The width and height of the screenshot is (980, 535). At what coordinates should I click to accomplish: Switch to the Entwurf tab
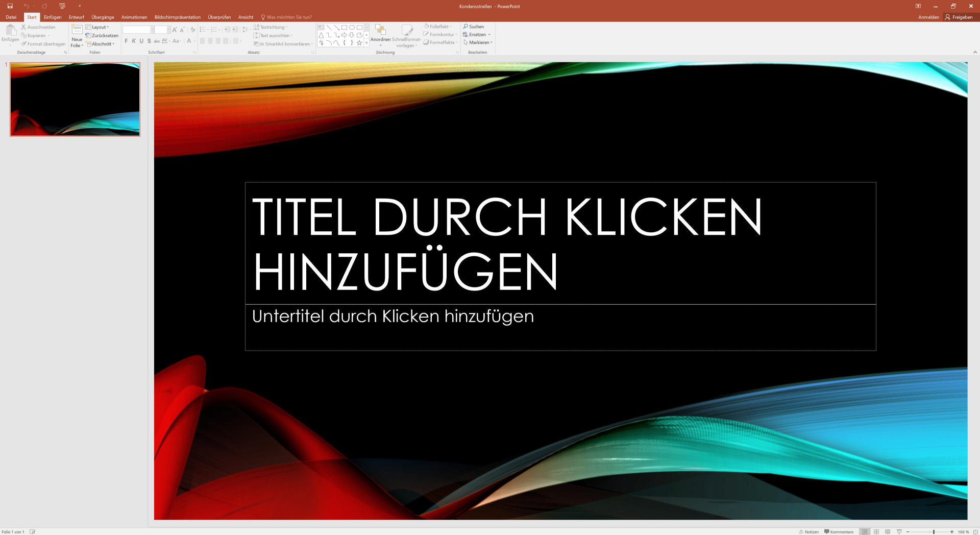click(x=77, y=17)
